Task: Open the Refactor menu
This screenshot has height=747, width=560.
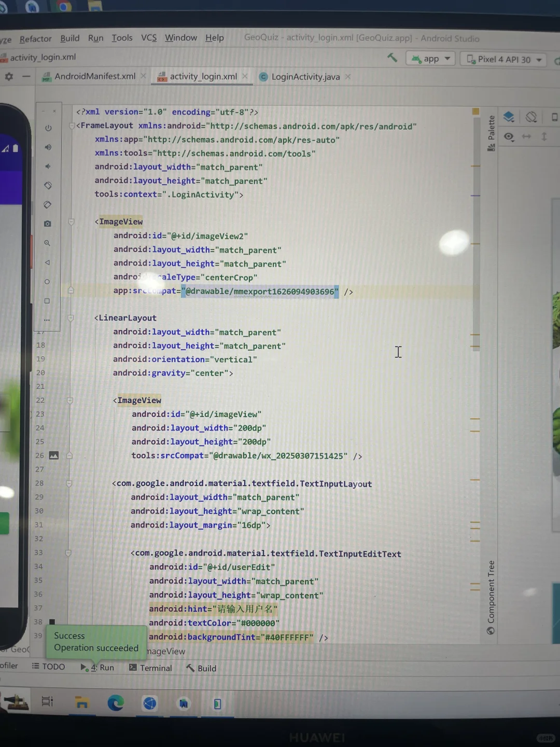Action: [35, 39]
